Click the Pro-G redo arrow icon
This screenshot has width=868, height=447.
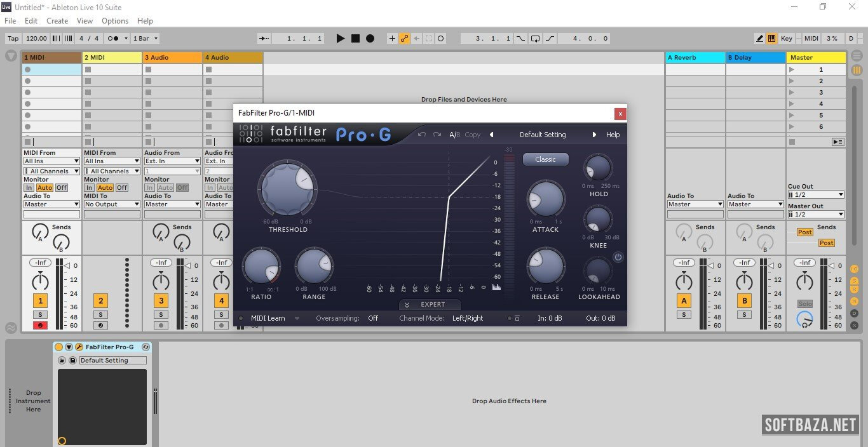coord(437,135)
